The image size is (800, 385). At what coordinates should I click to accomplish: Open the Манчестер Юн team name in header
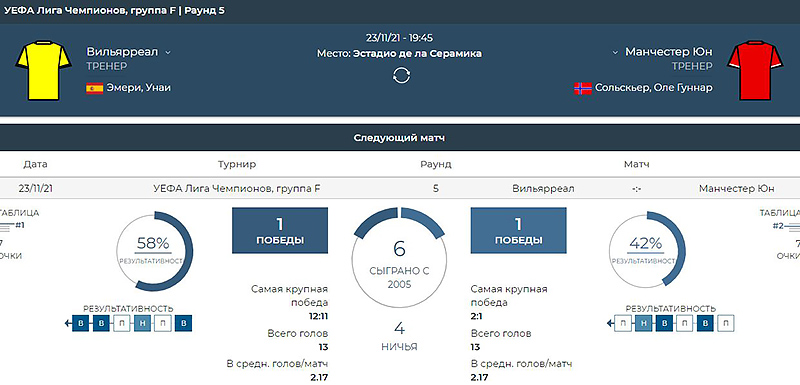(669, 52)
